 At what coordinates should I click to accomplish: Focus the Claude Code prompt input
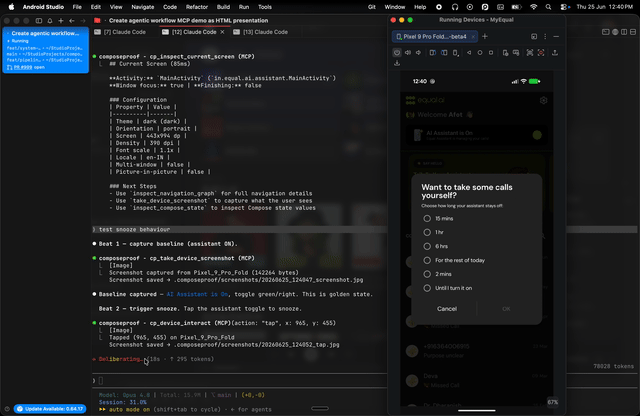click(x=241, y=380)
